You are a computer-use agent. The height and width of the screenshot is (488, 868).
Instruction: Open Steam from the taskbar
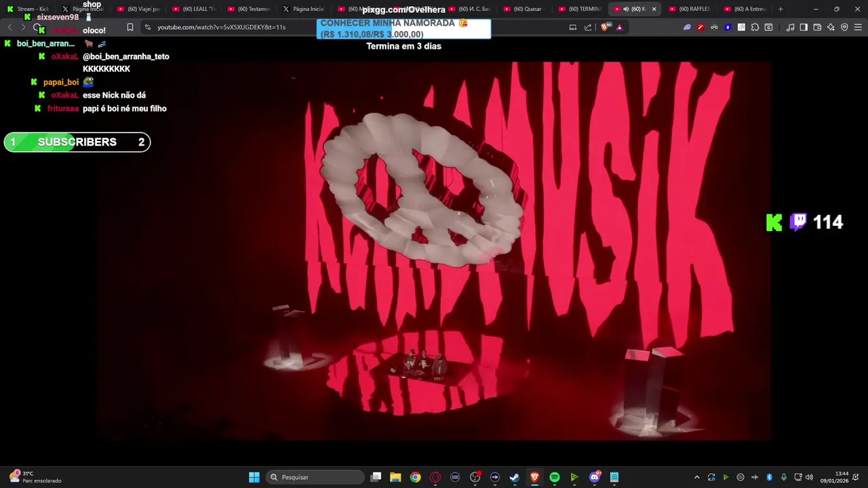515,477
